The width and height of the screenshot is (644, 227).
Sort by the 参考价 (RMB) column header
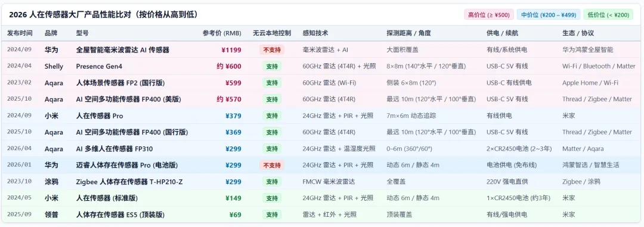tap(222, 33)
